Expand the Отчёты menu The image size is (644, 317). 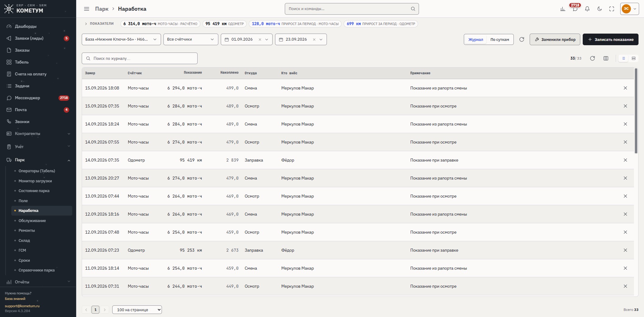tap(38, 282)
